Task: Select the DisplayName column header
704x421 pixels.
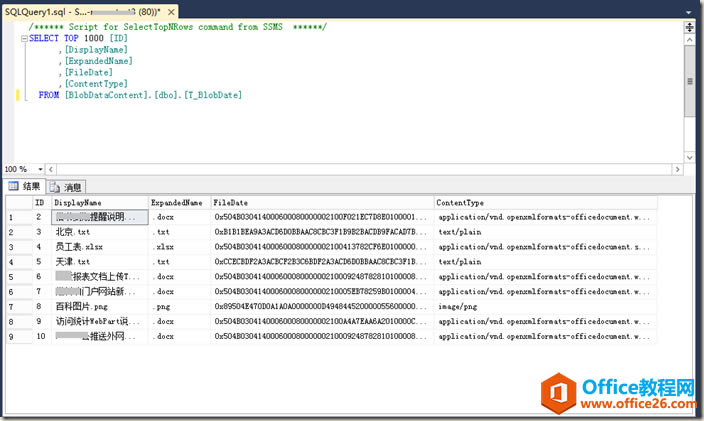Action: point(99,202)
